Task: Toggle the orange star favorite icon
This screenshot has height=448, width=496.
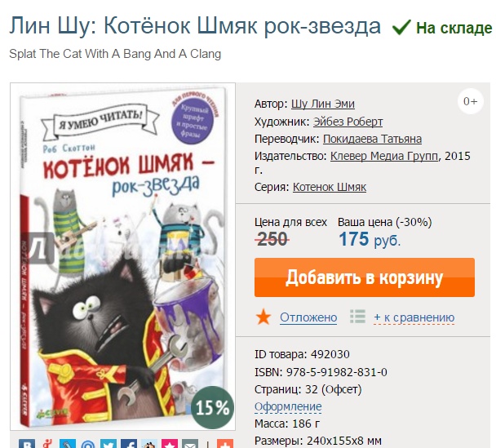Action: [x=263, y=317]
